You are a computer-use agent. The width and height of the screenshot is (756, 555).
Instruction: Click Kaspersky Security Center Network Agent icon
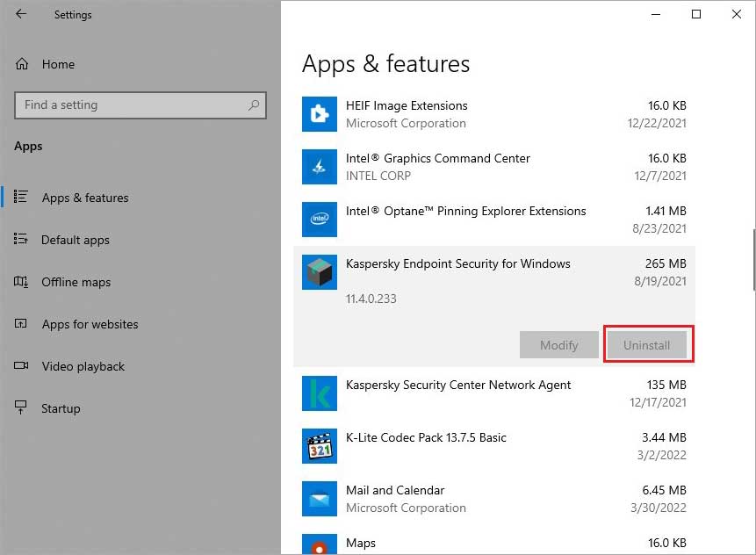point(320,393)
